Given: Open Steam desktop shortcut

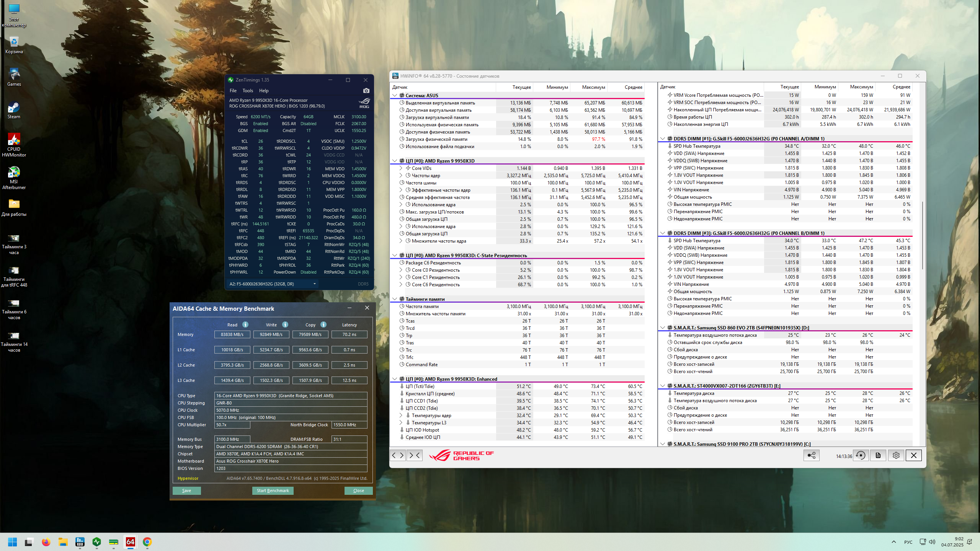Looking at the screenshot, I should tap(14, 110).
